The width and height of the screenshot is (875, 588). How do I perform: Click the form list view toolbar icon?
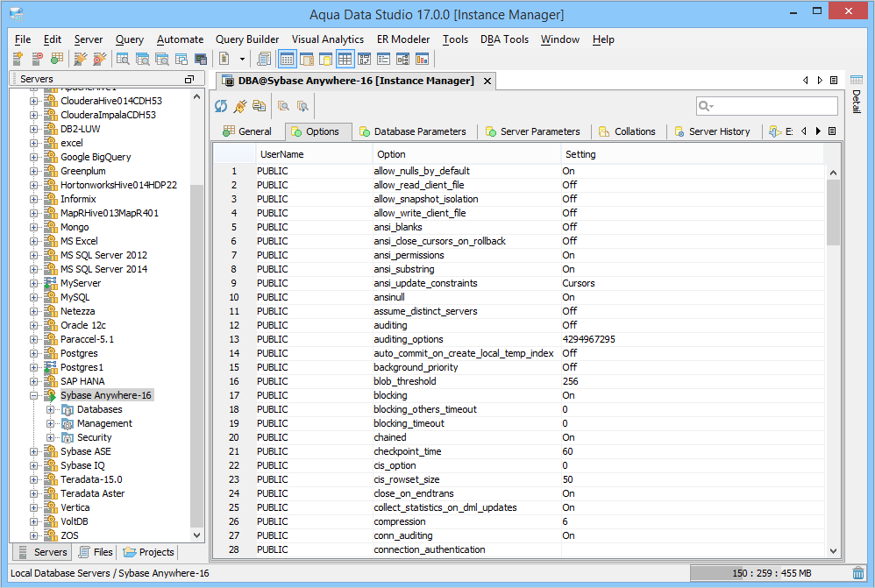383,58
